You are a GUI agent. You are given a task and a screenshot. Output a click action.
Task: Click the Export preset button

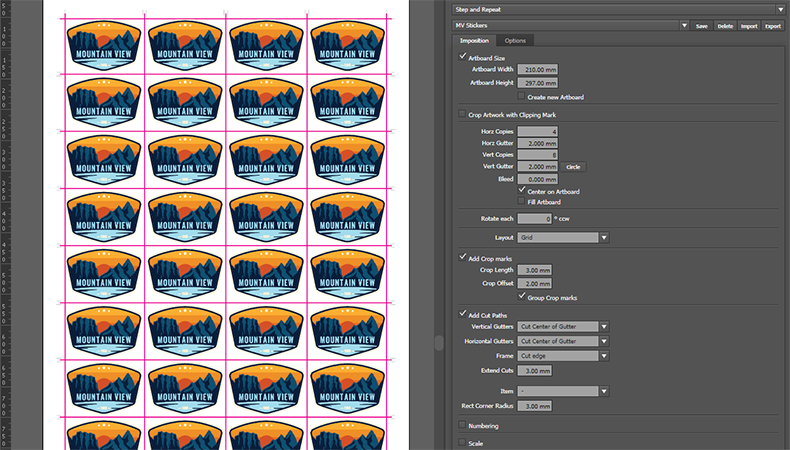click(x=773, y=26)
